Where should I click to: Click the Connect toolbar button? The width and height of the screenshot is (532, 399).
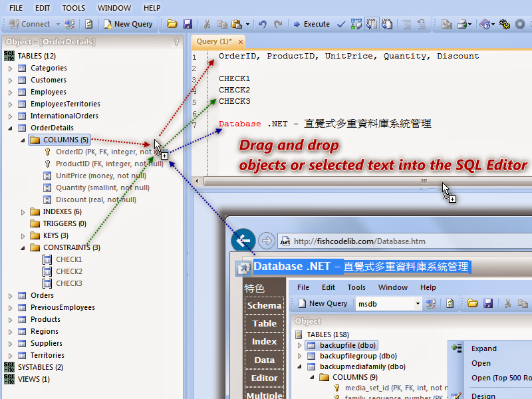click(x=29, y=24)
